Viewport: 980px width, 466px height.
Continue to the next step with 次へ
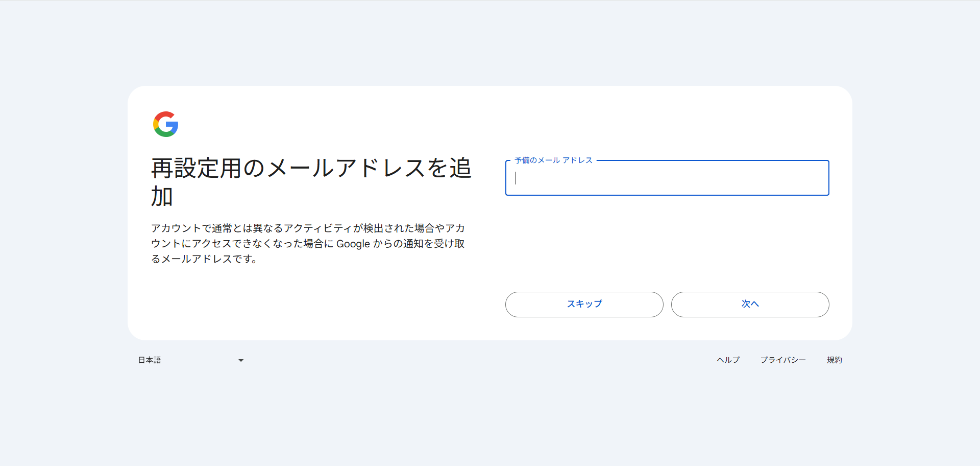[x=750, y=304]
